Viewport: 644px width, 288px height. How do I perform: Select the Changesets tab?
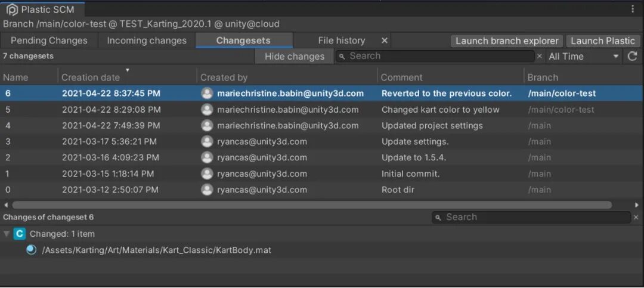(x=243, y=41)
